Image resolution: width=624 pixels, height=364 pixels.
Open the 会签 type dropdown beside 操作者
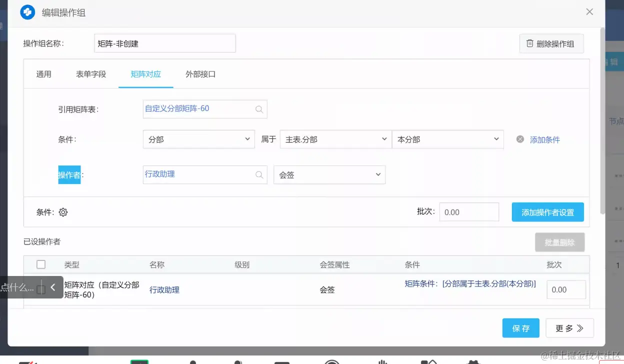329,175
